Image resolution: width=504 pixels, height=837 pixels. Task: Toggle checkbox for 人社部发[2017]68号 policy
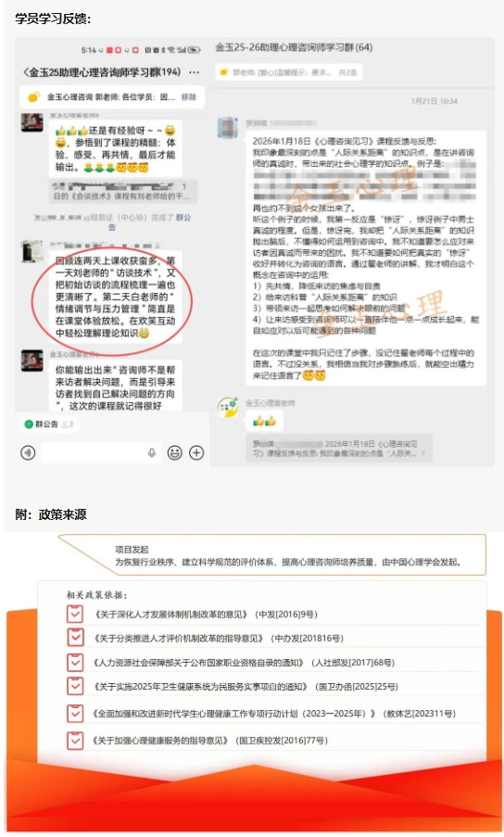click(x=75, y=663)
